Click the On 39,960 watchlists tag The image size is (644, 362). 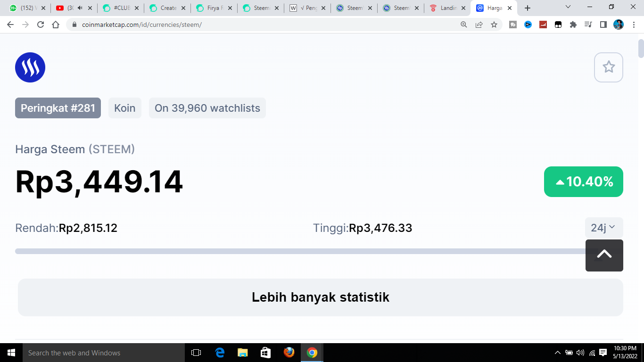click(x=207, y=108)
